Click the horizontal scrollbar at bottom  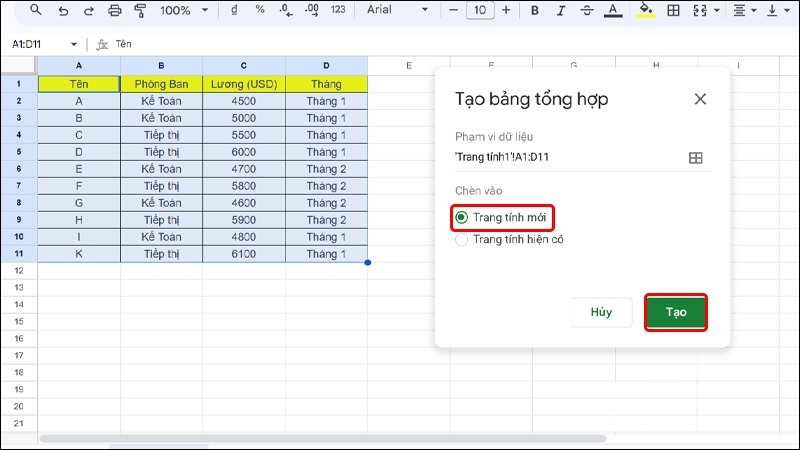click(x=323, y=439)
